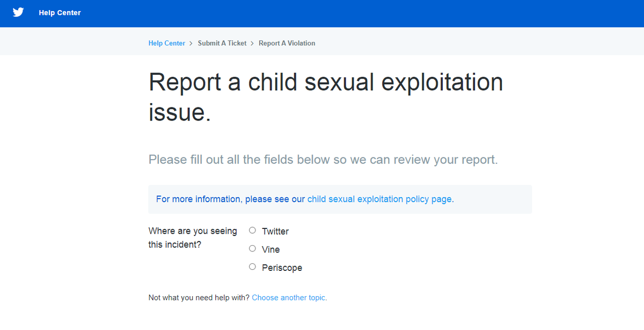Click the Twitter bird logo
Screen dimensions: 644x330
point(18,12)
